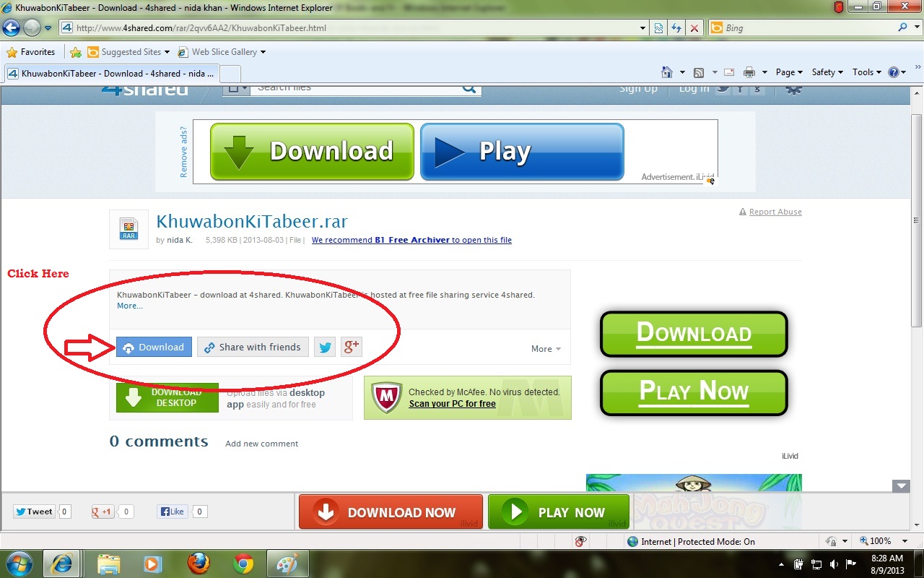Open the Favorites star button
Viewport: 924px width, 578px height.
click(30, 52)
